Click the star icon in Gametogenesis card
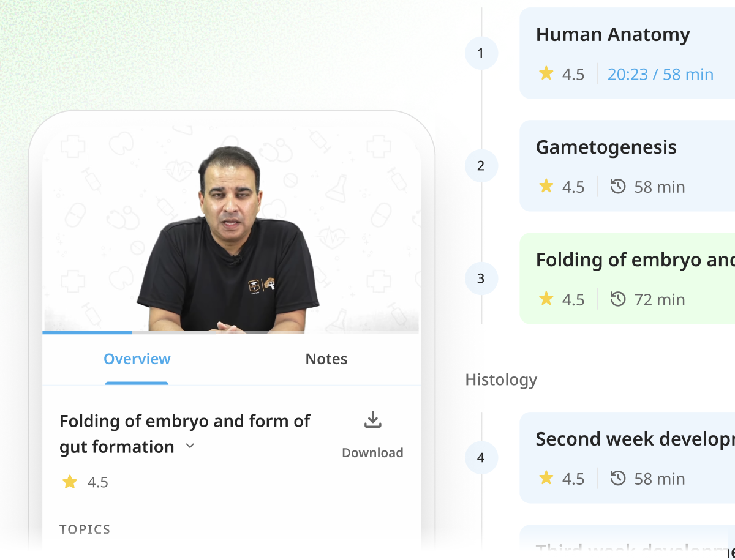This screenshot has height=560, width=735. 546,187
